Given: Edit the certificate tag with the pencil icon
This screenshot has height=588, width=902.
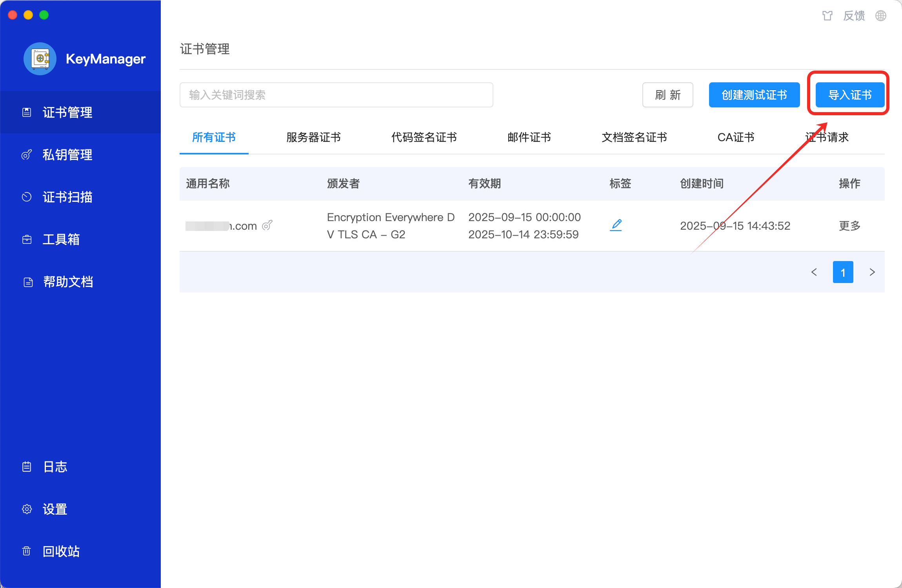Looking at the screenshot, I should (x=616, y=225).
